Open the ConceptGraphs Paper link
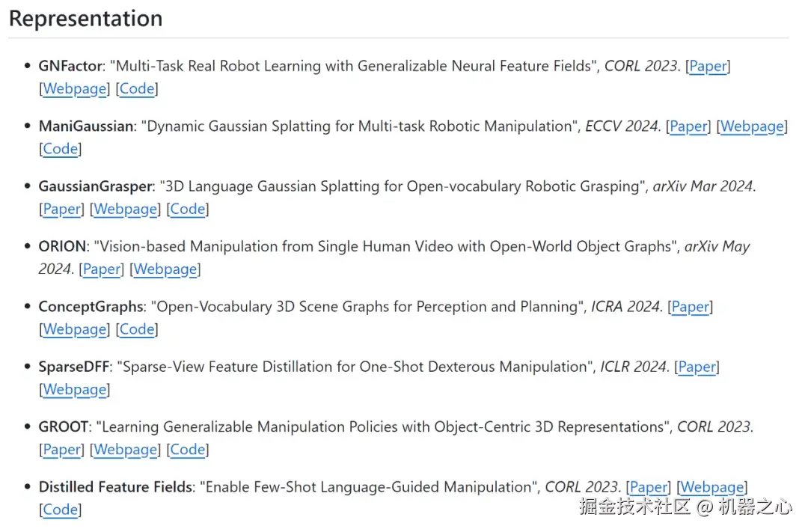Viewport: 808px width, 532px height. pyautogui.click(x=690, y=307)
